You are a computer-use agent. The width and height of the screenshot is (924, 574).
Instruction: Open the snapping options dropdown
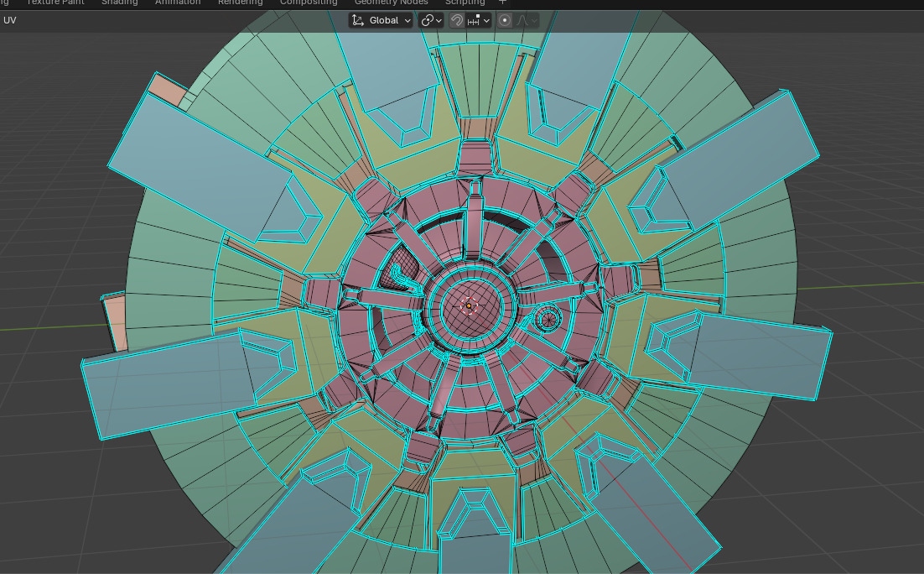pyautogui.click(x=479, y=20)
